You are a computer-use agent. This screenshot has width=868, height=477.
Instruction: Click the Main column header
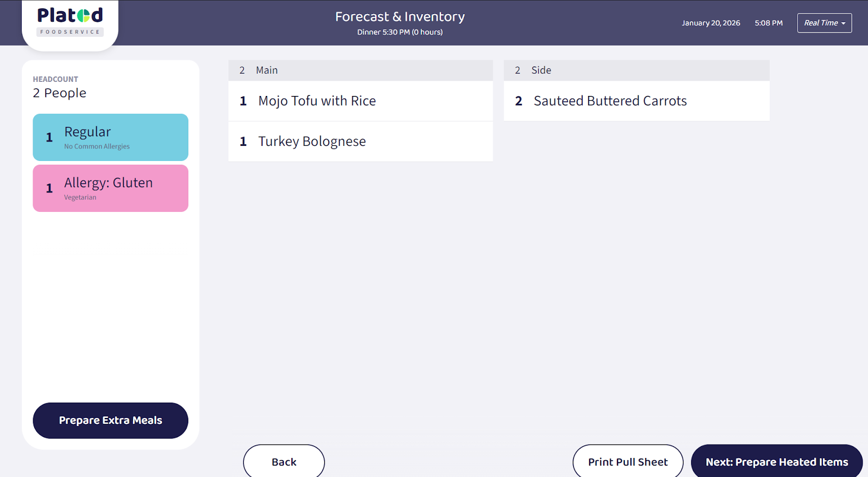360,70
